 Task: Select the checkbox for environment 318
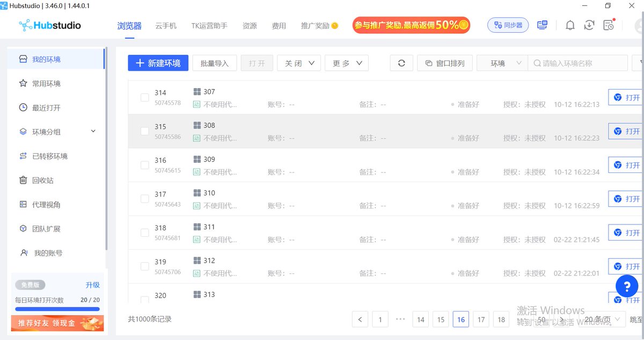[x=144, y=233]
